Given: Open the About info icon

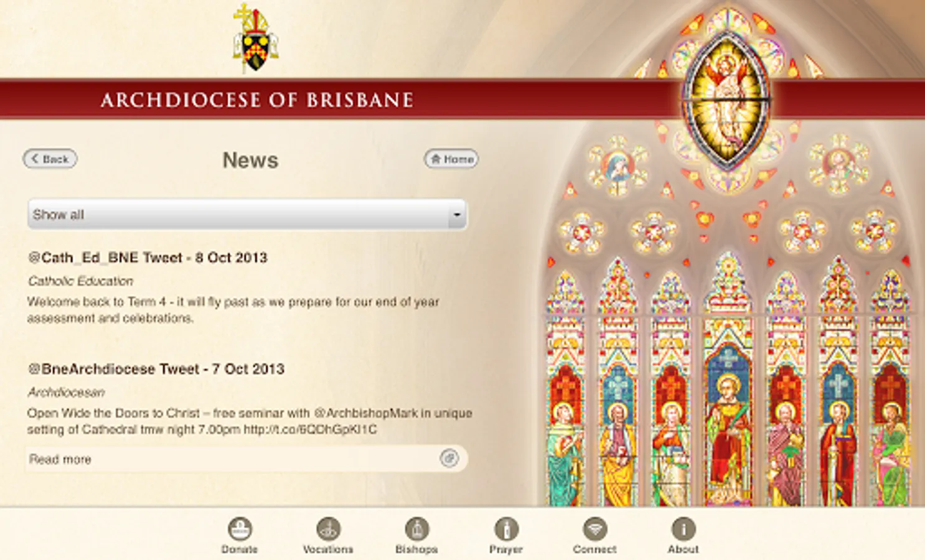Looking at the screenshot, I should pos(683,529).
